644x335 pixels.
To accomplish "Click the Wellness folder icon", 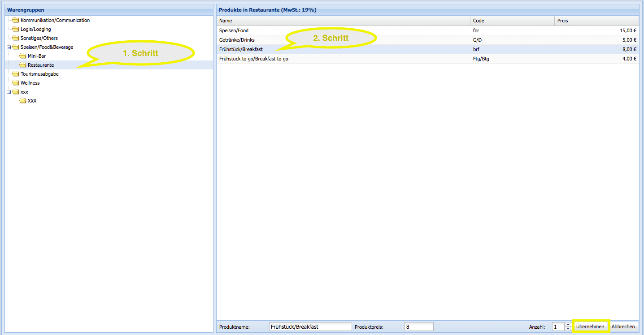I will click(x=16, y=83).
